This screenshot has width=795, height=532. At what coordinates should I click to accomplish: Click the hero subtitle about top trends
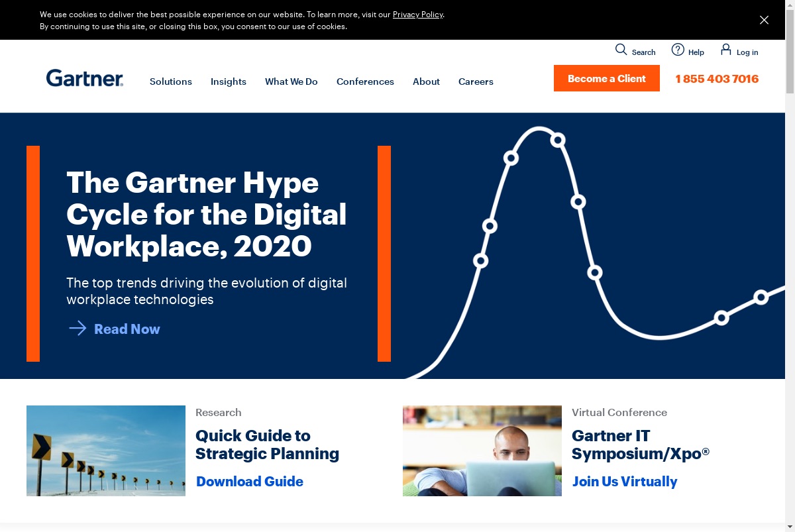tap(207, 291)
